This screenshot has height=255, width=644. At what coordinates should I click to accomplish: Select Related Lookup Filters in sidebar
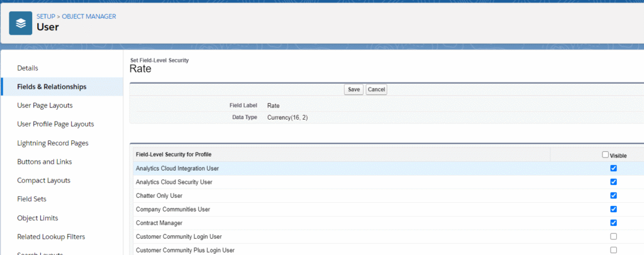(51, 237)
